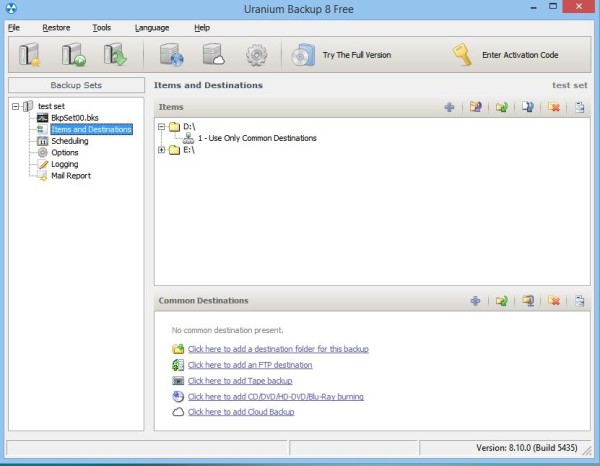Click the document icon ending the Items toolbar

[x=580, y=107]
